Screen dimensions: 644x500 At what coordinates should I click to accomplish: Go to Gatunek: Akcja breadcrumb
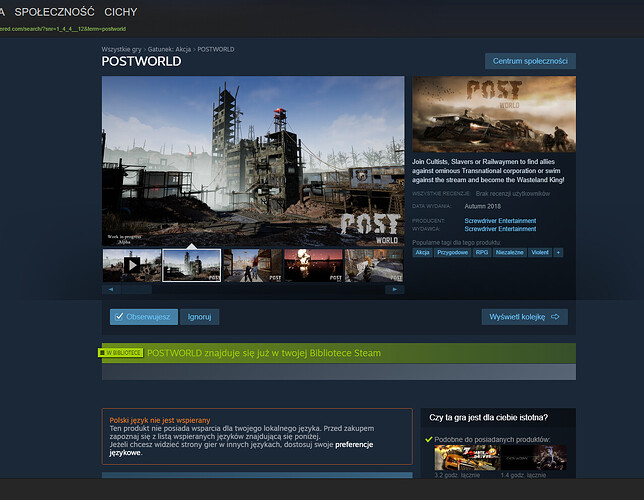click(x=169, y=49)
